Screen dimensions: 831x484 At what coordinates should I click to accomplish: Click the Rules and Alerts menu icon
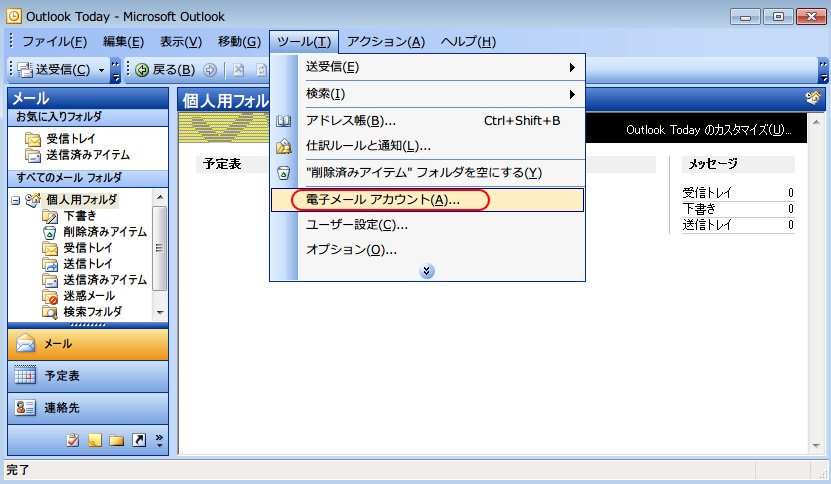pyautogui.click(x=283, y=146)
